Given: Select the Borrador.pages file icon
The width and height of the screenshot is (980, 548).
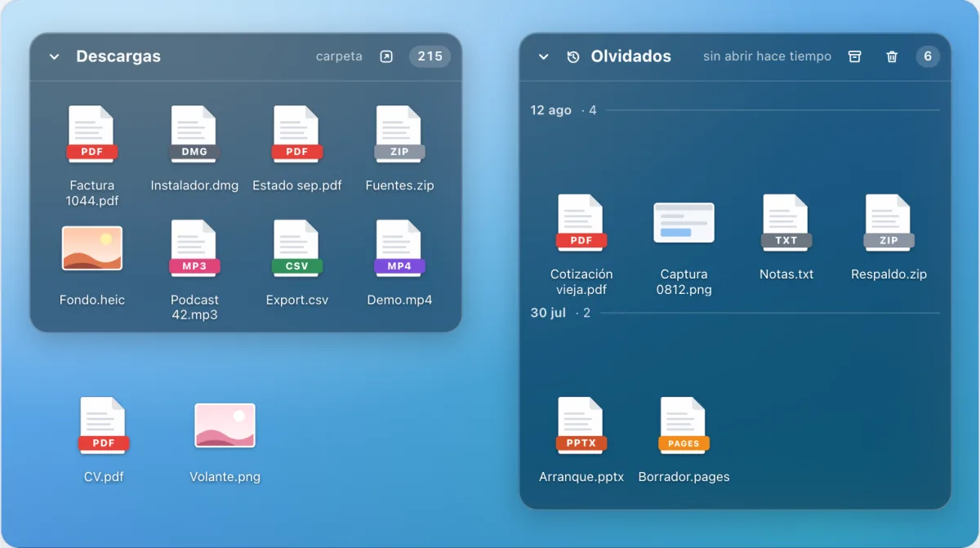Looking at the screenshot, I should pyautogui.click(x=684, y=426).
